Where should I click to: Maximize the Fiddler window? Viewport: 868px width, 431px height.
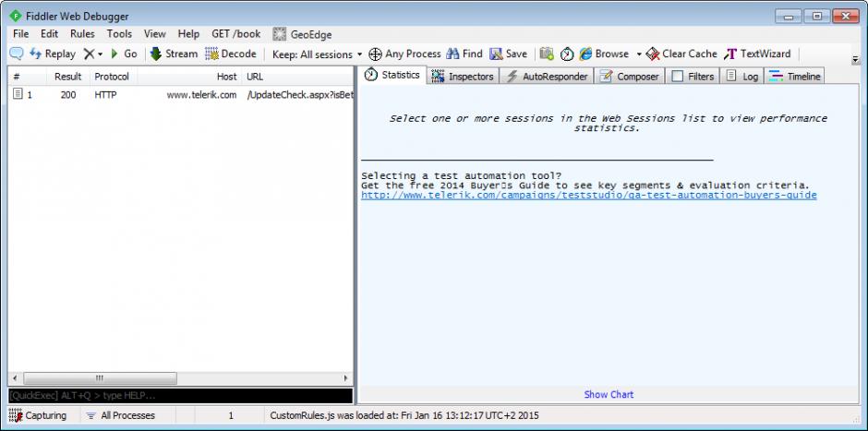pos(816,16)
